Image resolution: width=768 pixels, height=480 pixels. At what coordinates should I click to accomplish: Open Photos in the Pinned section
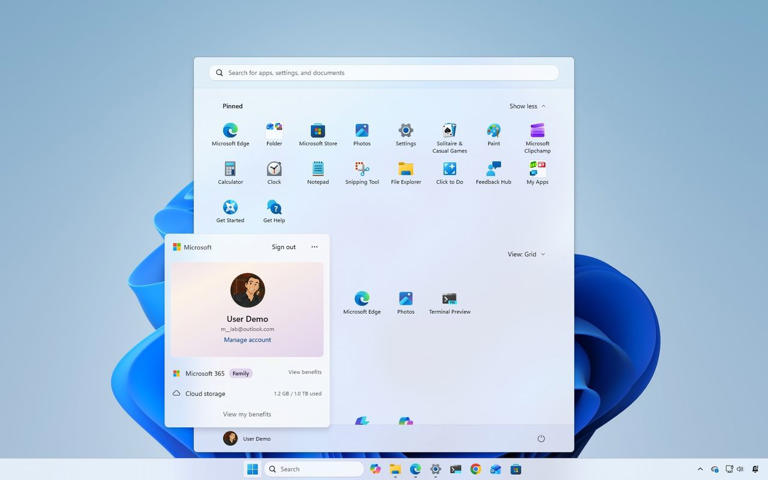click(x=362, y=134)
